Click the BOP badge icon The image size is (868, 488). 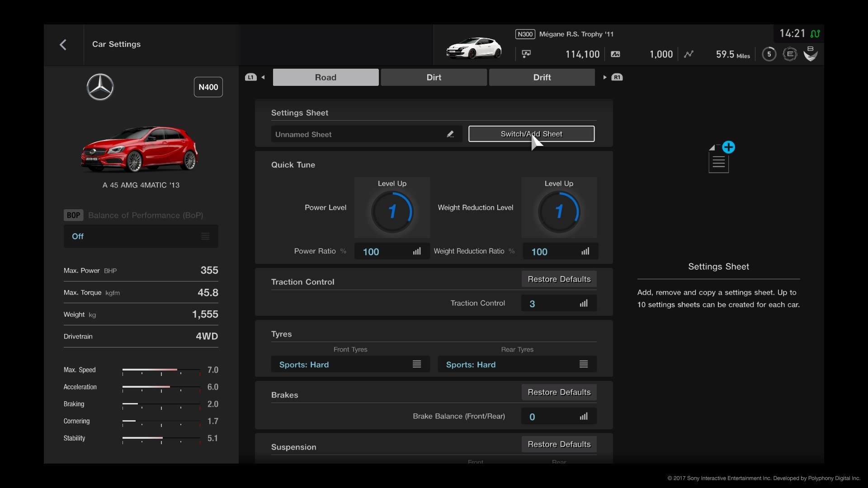click(73, 215)
